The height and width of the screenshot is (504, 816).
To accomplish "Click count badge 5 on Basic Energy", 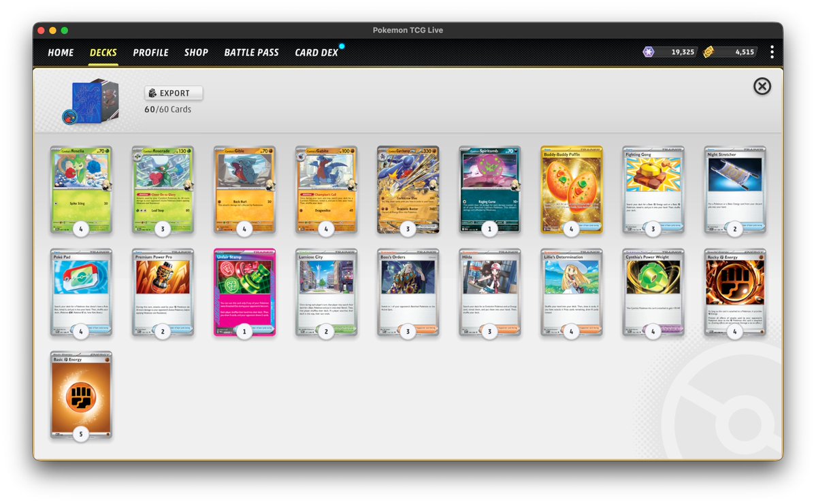I will [81, 434].
